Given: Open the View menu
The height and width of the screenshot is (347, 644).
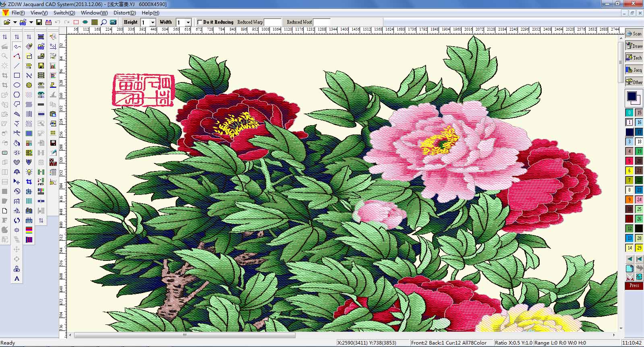Looking at the screenshot, I should tap(39, 13).
